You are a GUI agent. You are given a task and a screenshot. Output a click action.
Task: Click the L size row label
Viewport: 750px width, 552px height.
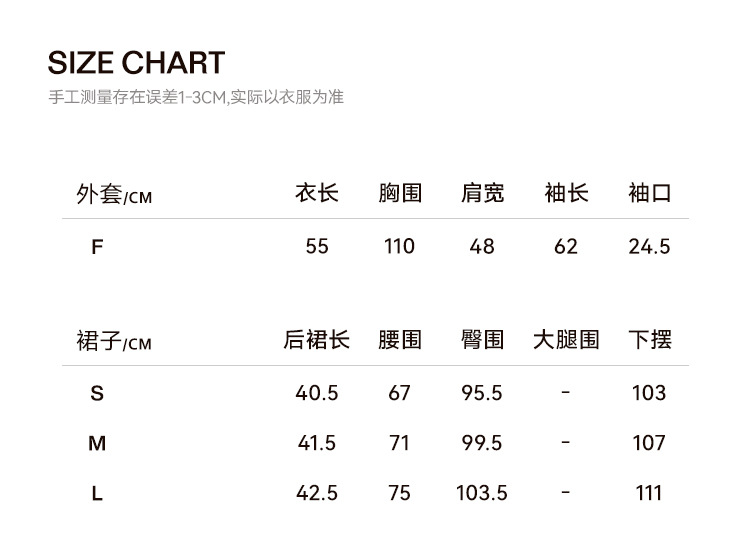[x=97, y=493]
